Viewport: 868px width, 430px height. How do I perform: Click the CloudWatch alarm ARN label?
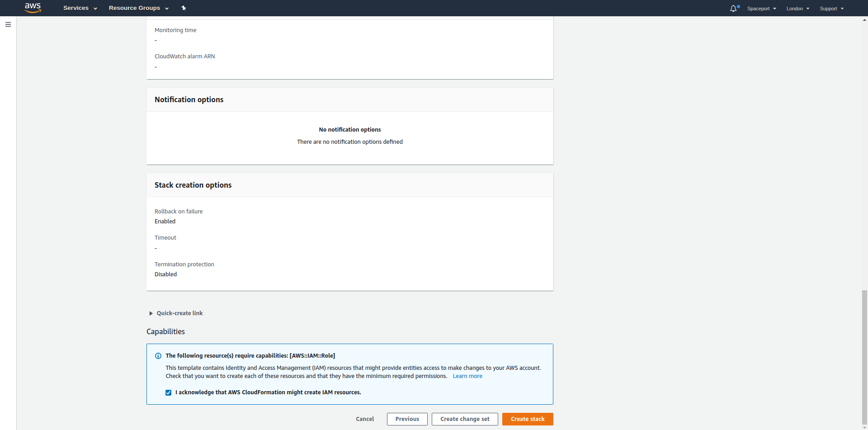[185, 57]
